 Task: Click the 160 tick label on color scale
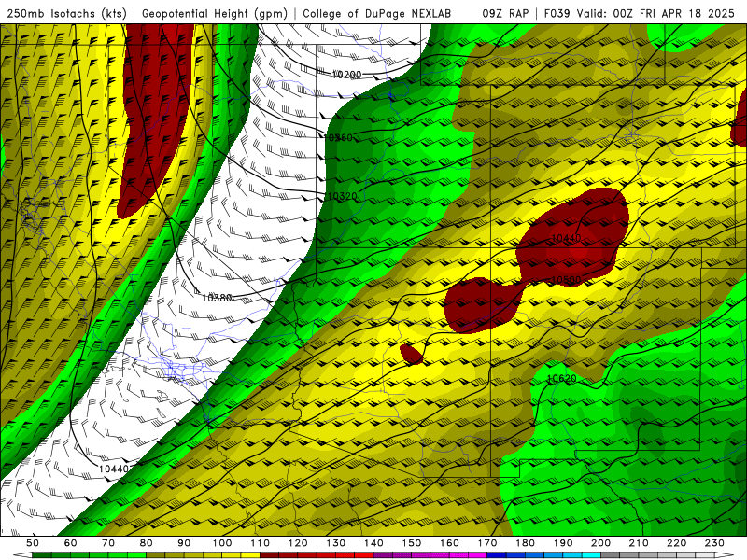(x=449, y=543)
